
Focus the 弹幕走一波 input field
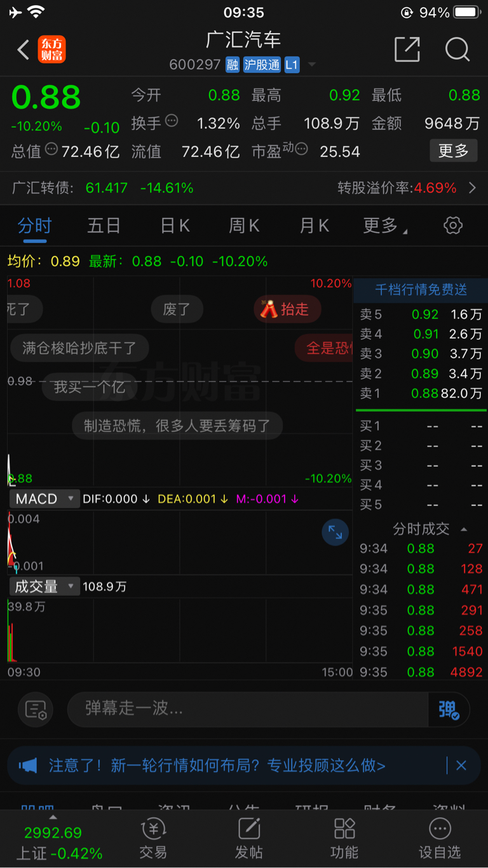(248, 709)
